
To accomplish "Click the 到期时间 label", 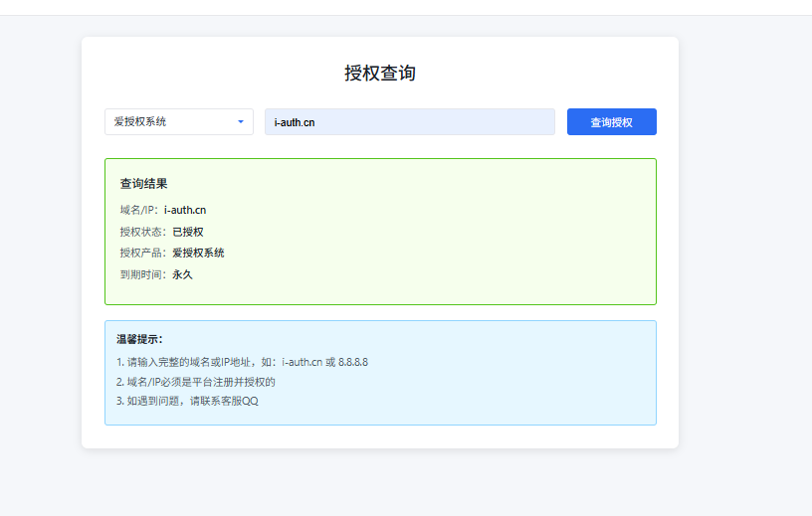I will [142, 274].
